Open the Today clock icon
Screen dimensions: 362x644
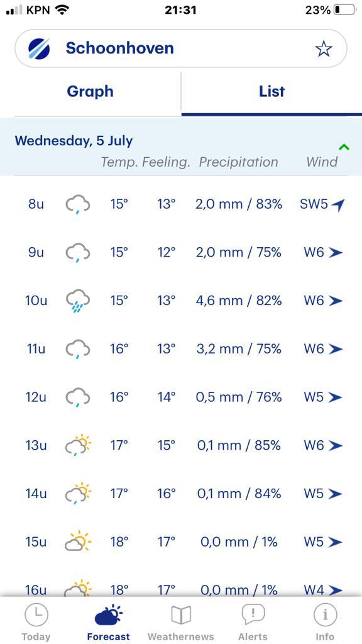(x=36, y=615)
